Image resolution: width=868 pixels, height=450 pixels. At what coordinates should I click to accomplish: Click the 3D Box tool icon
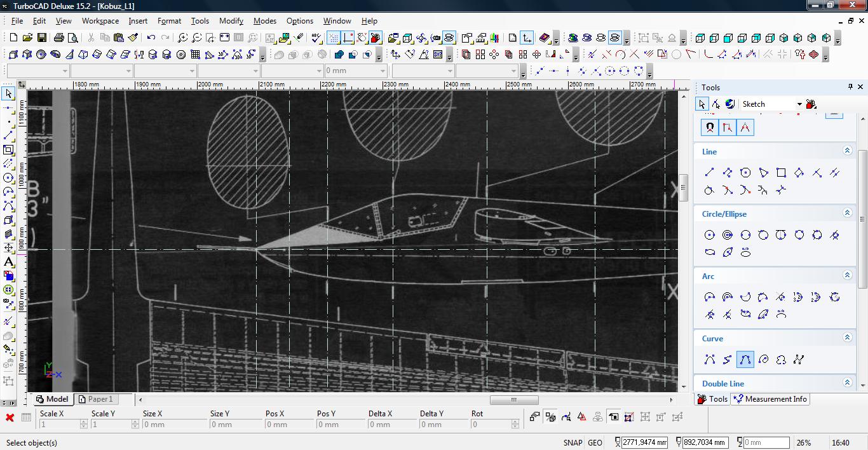click(14, 55)
